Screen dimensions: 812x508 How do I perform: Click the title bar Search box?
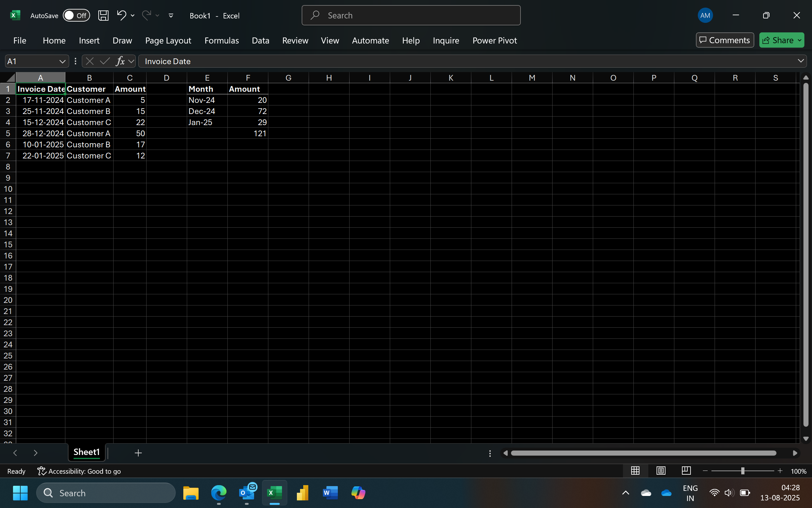[411, 16]
